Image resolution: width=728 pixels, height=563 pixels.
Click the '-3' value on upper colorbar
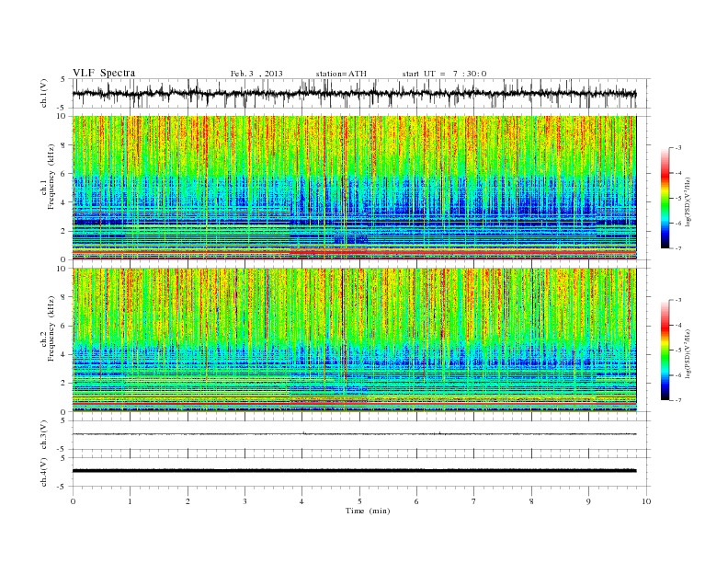coord(677,148)
